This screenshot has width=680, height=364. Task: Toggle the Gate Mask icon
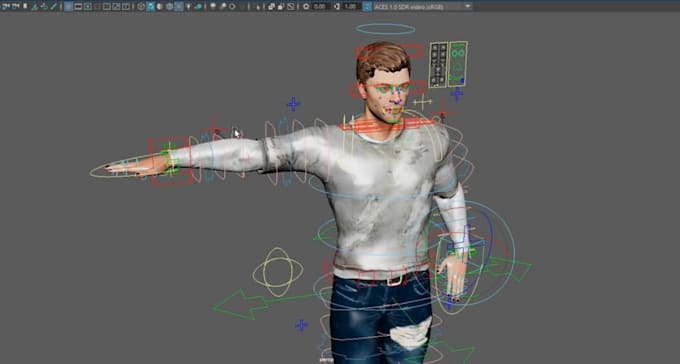tap(97, 7)
